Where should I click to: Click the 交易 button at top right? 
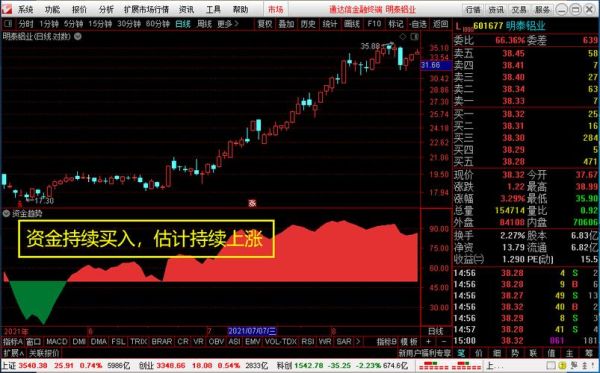pyautogui.click(x=519, y=10)
